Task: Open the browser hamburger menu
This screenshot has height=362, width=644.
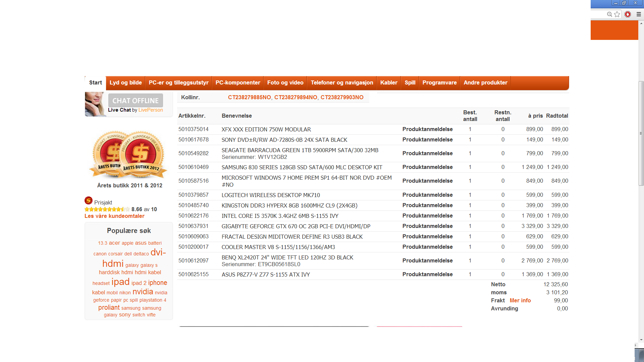Action: coord(639,14)
